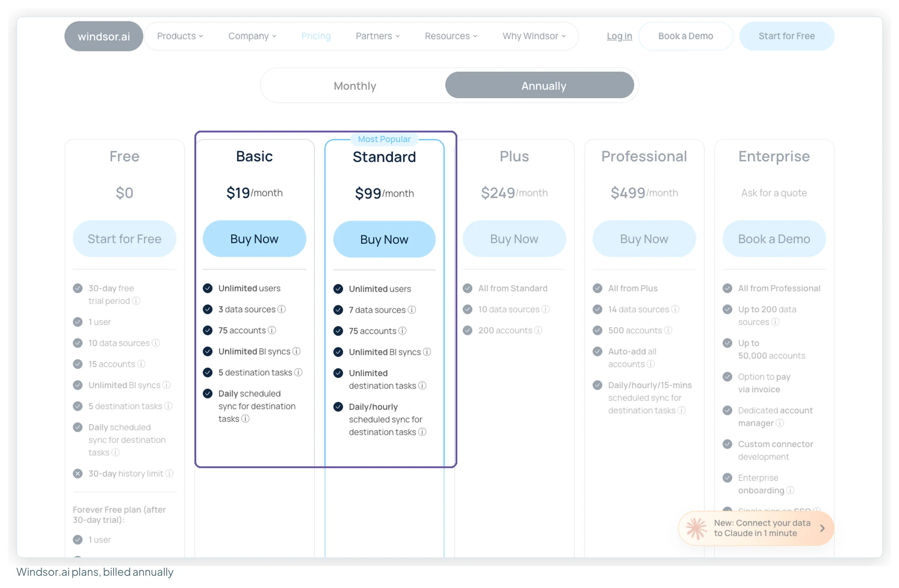The height and width of the screenshot is (588, 899).
Task: Open info icon next to Dedicated account manager
Action: (780, 423)
